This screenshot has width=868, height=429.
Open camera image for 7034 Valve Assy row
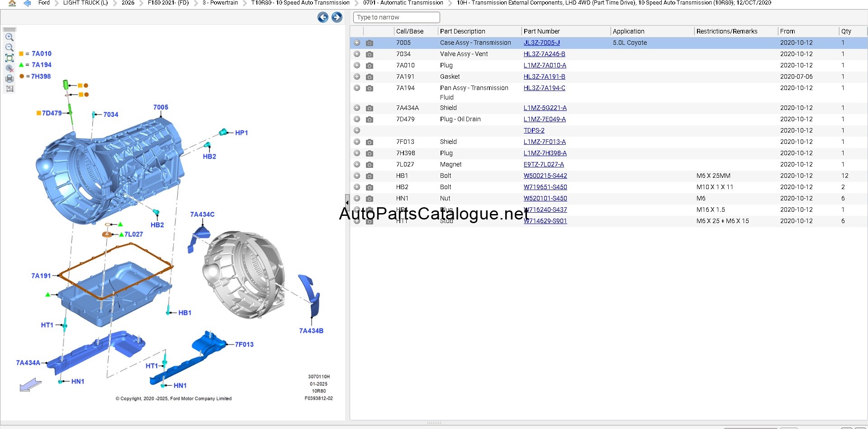(x=370, y=54)
